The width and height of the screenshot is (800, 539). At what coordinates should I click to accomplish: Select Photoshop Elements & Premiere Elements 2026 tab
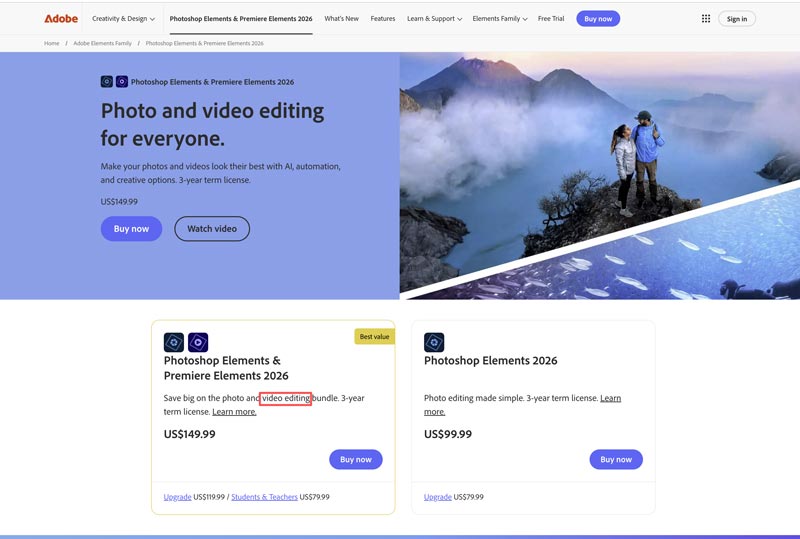click(241, 19)
